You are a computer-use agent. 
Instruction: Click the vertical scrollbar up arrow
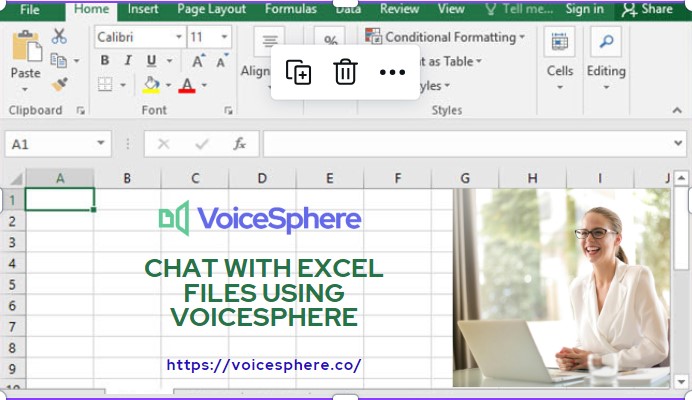[681, 178]
